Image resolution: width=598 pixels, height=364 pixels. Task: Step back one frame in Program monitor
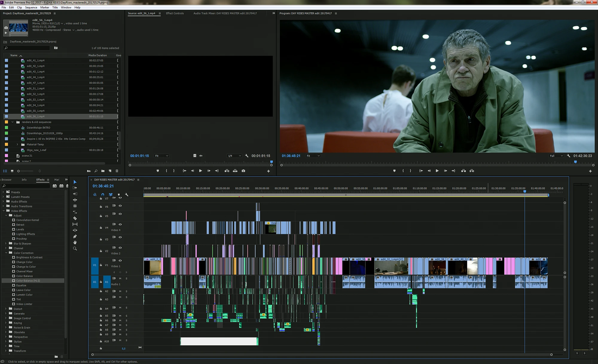tap(429, 171)
